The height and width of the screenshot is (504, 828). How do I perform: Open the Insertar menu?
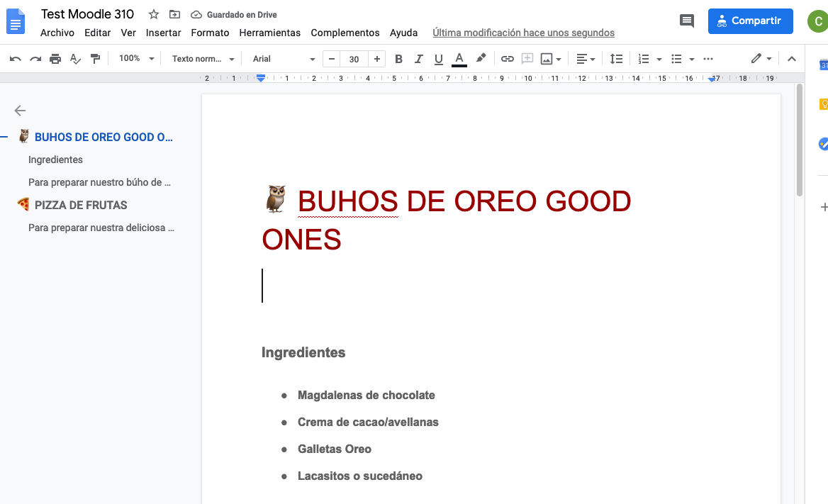pyautogui.click(x=163, y=33)
